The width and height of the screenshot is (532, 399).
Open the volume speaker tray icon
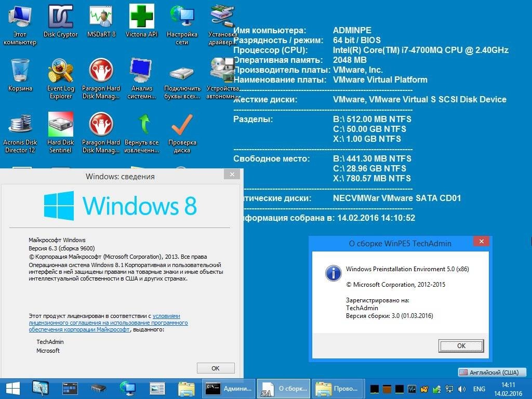462,389
